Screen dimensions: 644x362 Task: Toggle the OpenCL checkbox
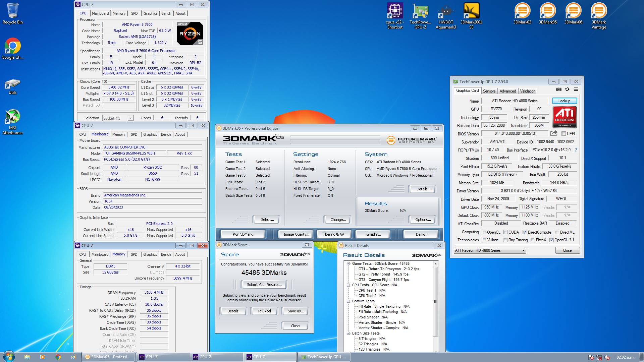484,232
